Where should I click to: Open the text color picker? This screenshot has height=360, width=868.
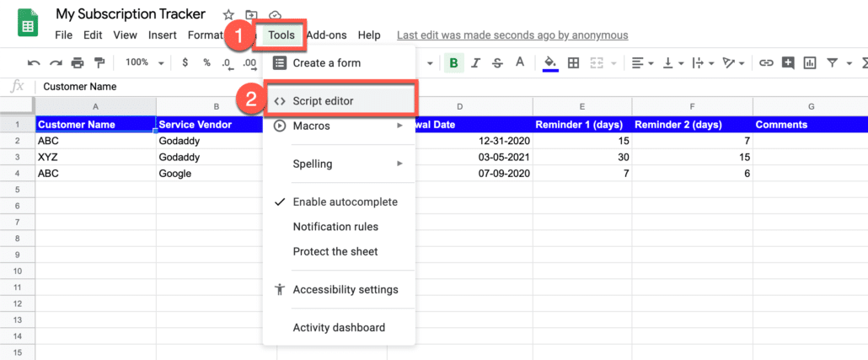pos(519,62)
